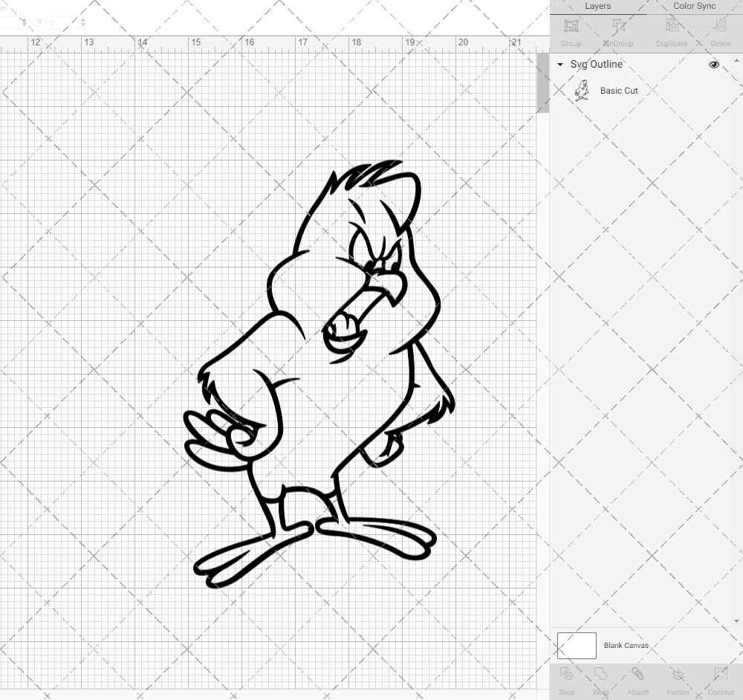Decrease the Y position with the stepper
Screen dimensions: 743x700
point(83,25)
